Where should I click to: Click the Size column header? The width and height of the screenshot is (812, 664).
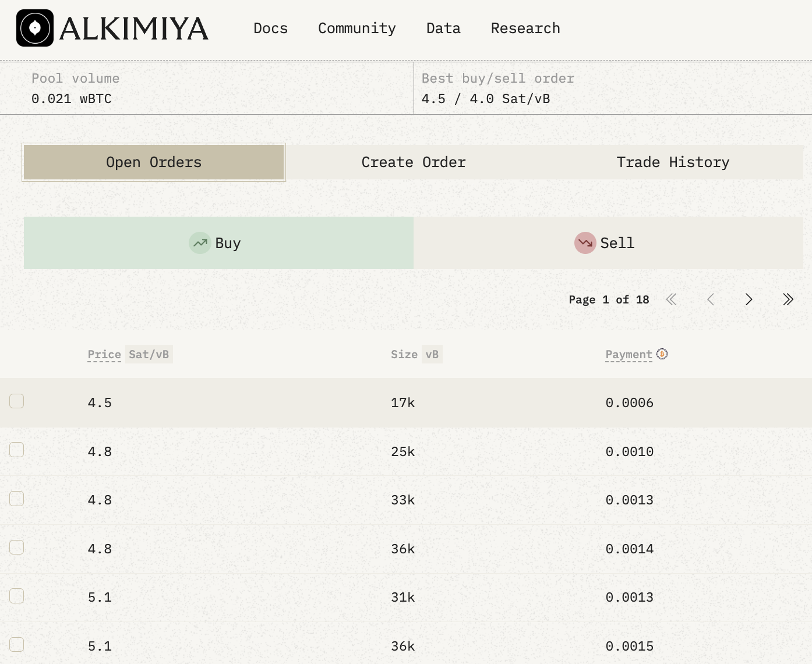point(404,354)
